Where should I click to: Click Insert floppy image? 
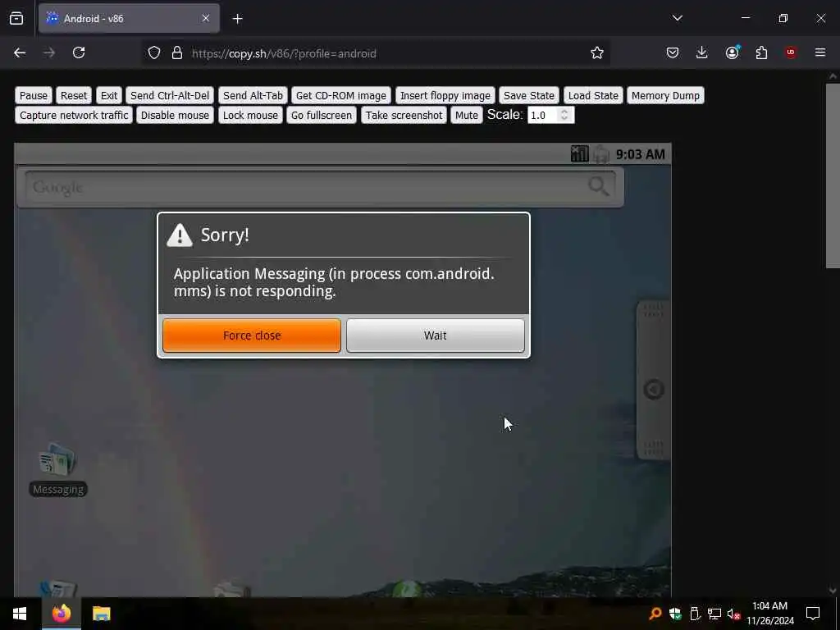tap(445, 95)
